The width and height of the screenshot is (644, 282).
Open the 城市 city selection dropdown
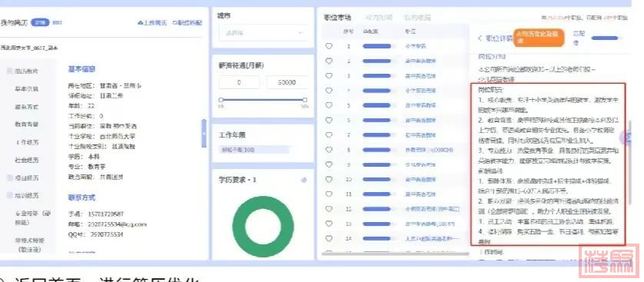[263, 33]
